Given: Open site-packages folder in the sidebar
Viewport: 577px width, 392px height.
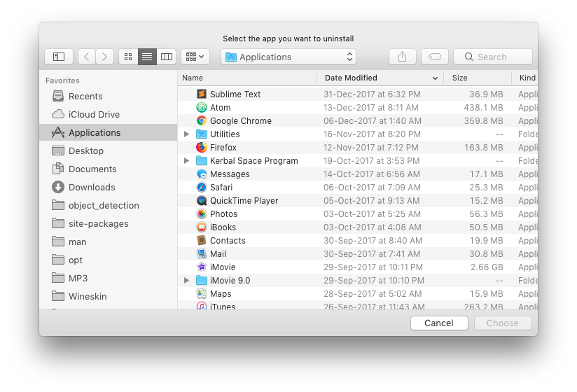Looking at the screenshot, I should click(x=108, y=223).
